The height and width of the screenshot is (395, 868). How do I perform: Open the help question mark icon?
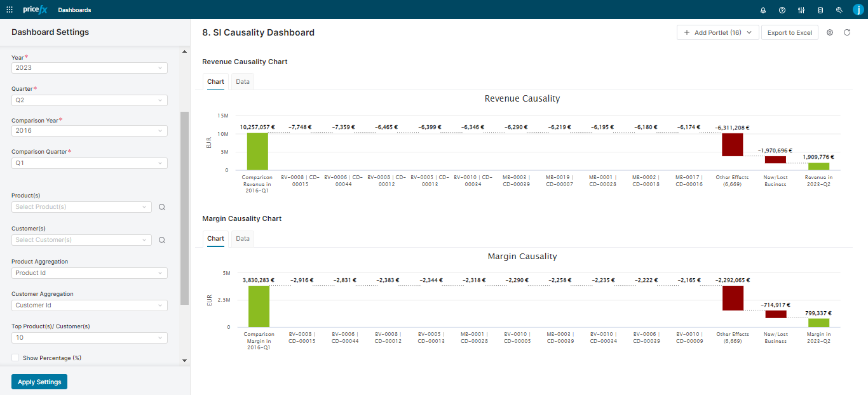click(x=782, y=10)
